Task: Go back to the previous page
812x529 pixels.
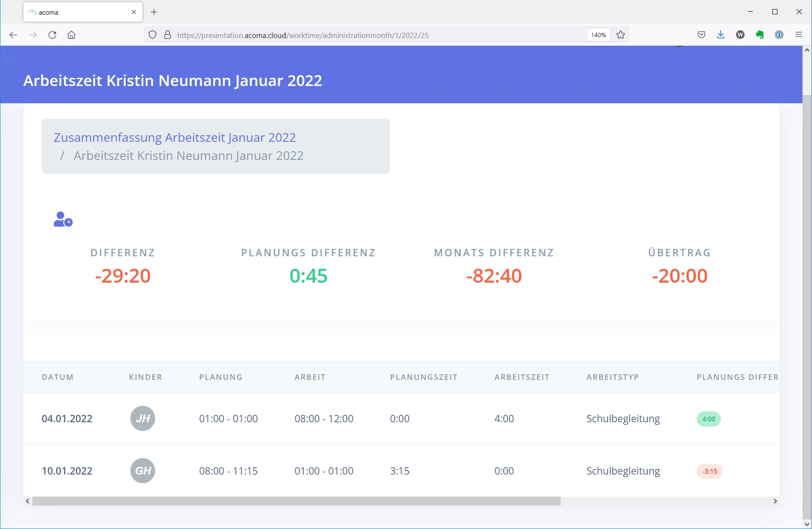Action: pyautogui.click(x=13, y=35)
